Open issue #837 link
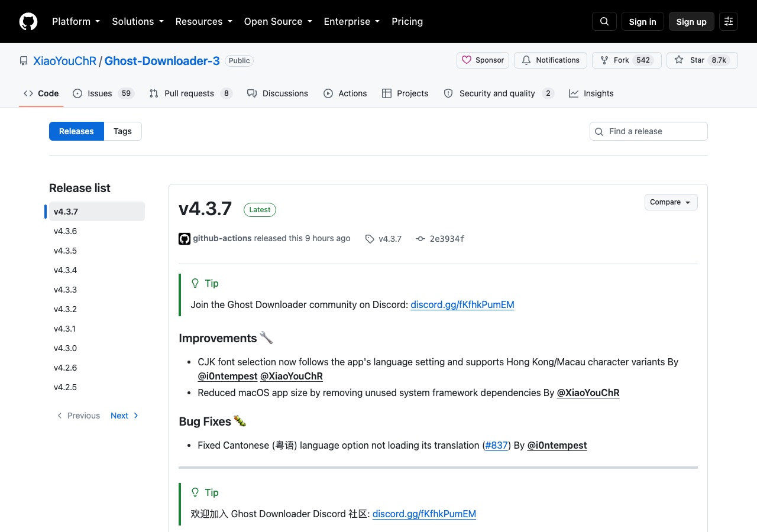This screenshot has width=757, height=532. (497, 445)
